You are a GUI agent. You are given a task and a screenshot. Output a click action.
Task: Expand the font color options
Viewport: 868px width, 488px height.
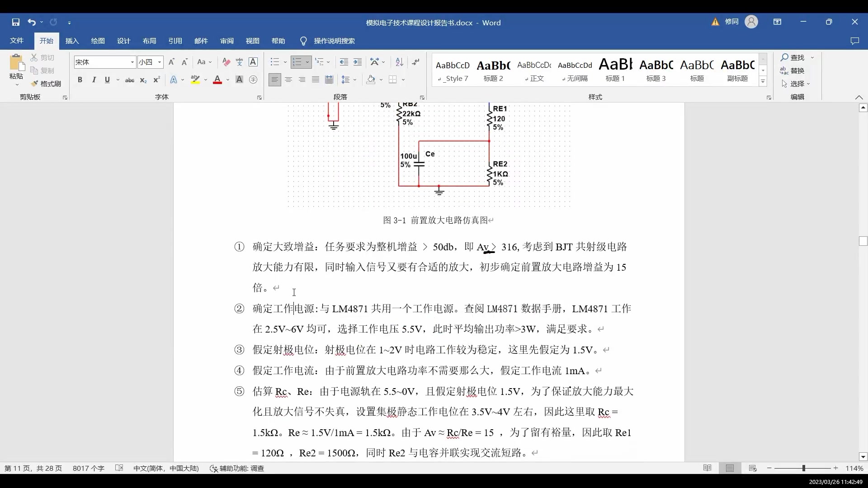[228, 80]
